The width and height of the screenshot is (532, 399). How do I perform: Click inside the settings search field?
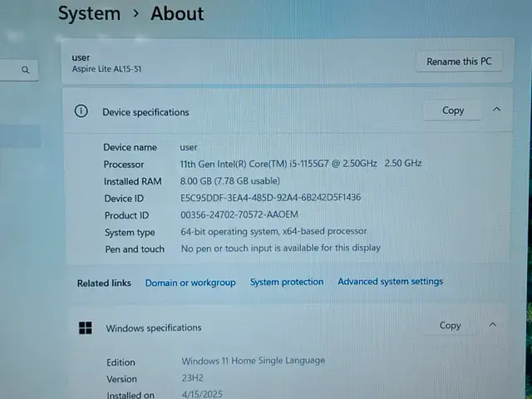[x=17, y=70]
